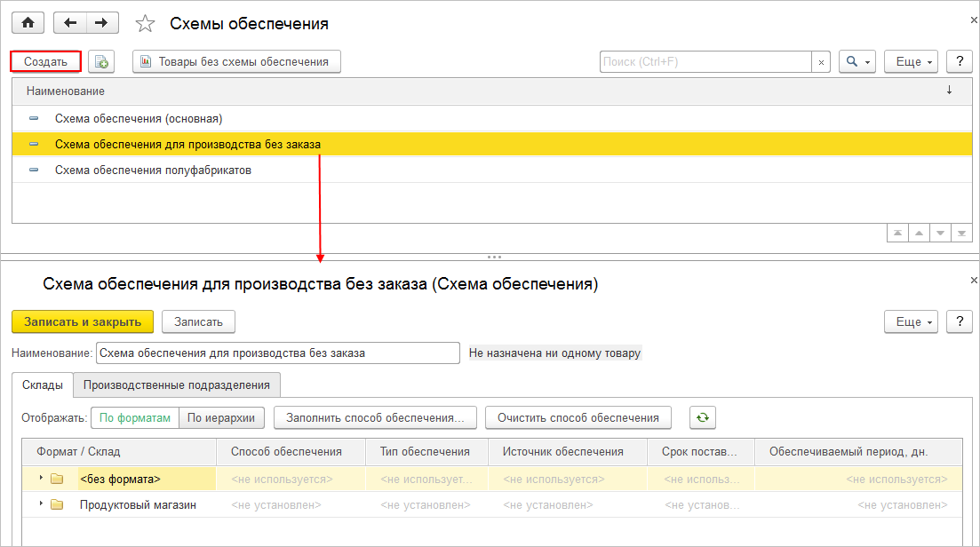Jump to the last item of the list
Image resolution: width=980 pixels, height=547 pixels.
(x=961, y=234)
